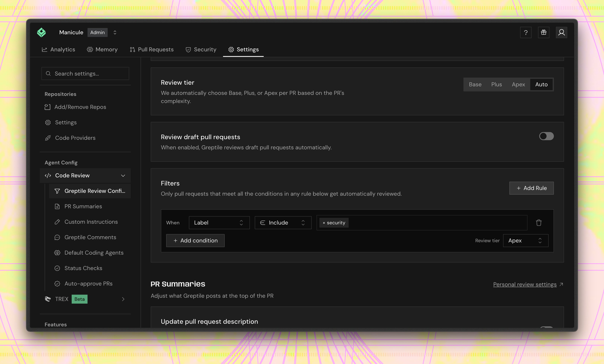Image resolution: width=604 pixels, height=364 pixels.
Task: Switch to the Memory tab
Action: [102, 50]
